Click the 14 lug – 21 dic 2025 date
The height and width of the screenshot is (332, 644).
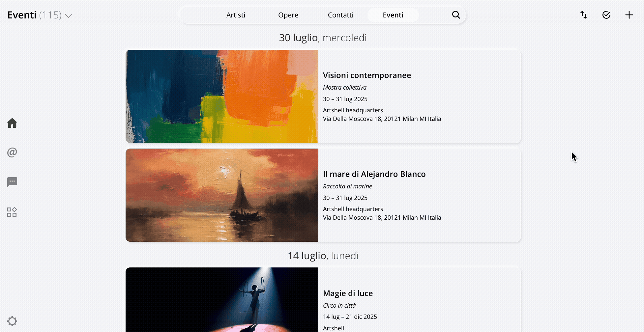(350, 317)
